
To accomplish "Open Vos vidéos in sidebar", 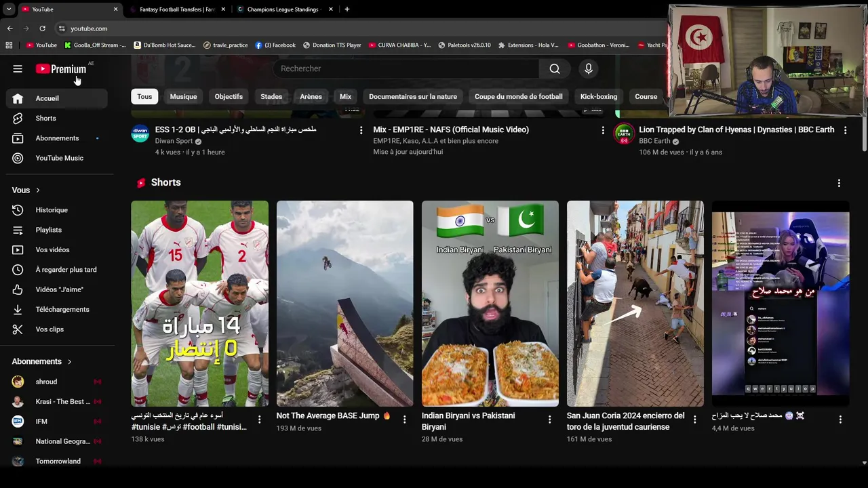I will coord(58,249).
